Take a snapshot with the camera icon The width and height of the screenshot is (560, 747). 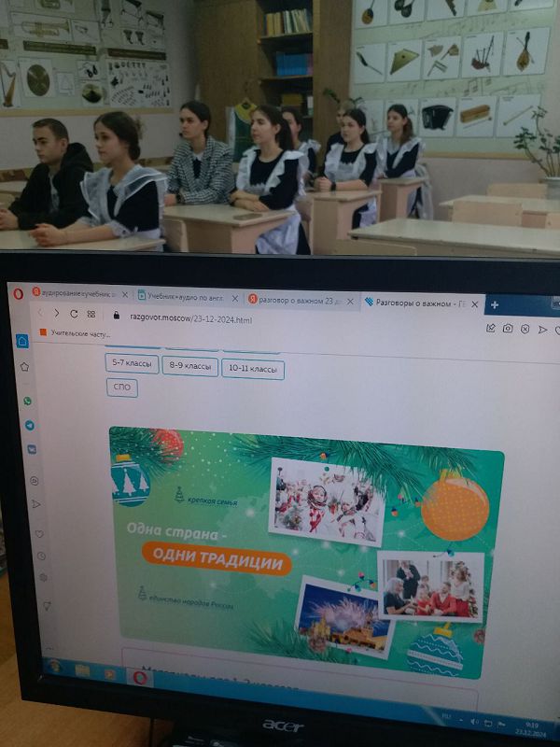tap(508, 329)
